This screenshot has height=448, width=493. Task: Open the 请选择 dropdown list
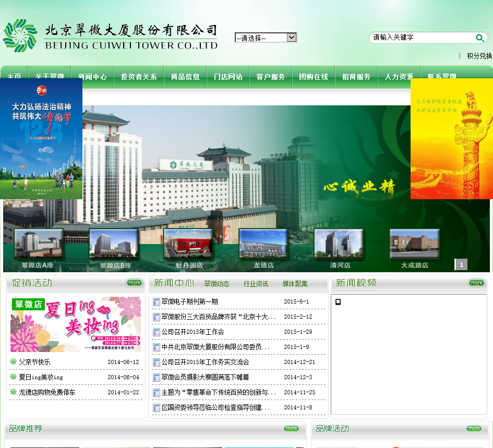click(x=266, y=38)
